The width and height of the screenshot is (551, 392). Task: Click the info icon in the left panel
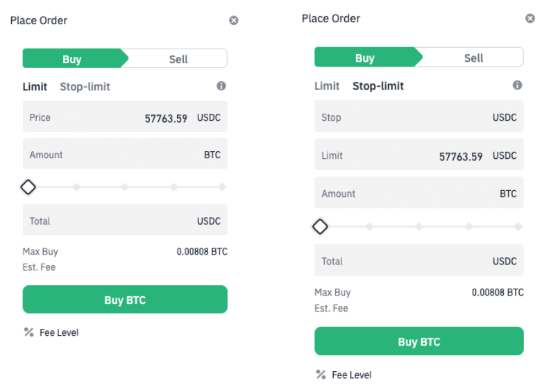click(x=221, y=86)
